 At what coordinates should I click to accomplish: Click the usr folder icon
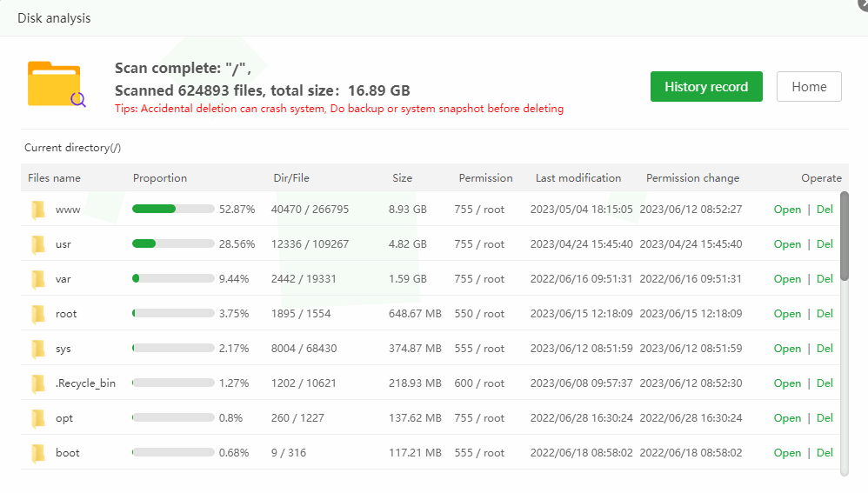tap(37, 244)
